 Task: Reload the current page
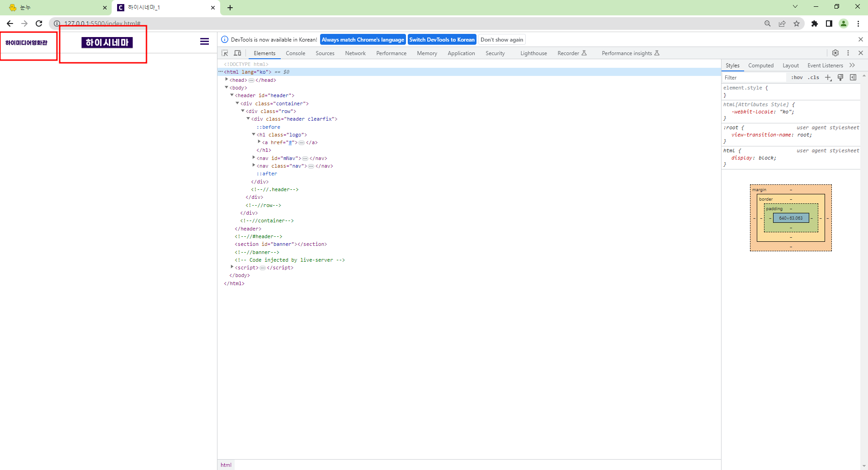pos(39,23)
